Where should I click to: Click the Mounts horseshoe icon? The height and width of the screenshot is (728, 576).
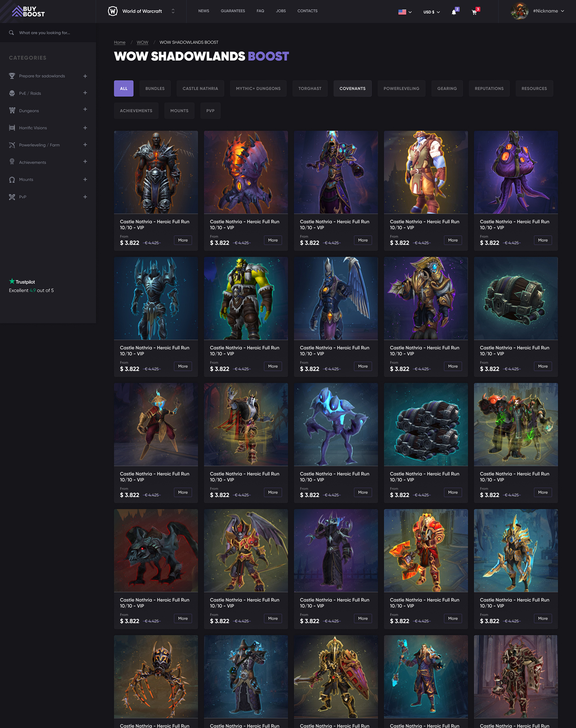pos(12,180)
